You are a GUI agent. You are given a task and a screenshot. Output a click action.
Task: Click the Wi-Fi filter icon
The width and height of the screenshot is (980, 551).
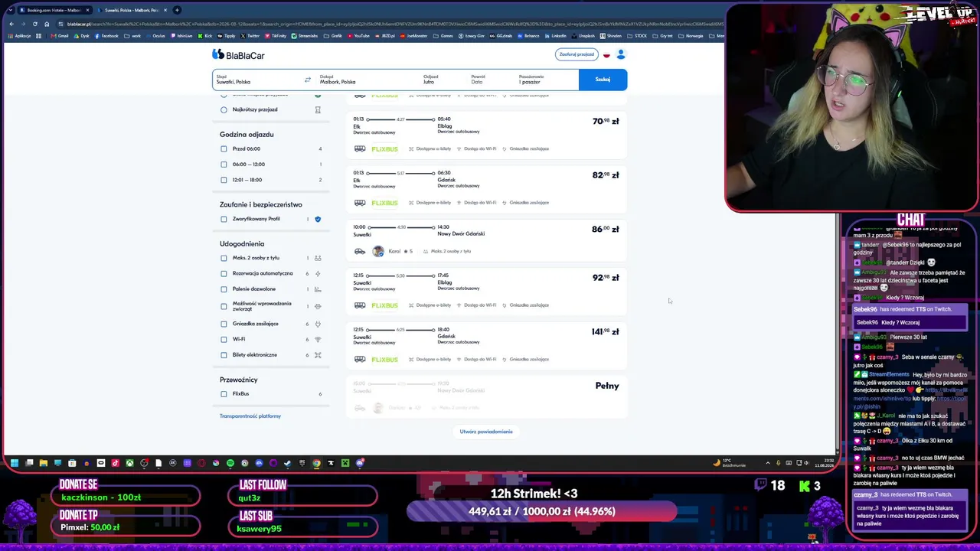tap(318, 339)
